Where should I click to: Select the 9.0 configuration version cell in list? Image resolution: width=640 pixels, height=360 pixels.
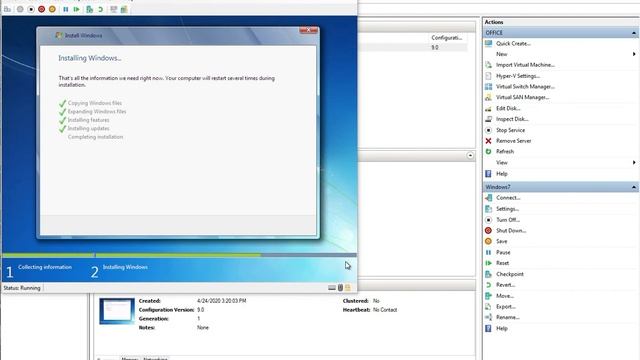click(435, 47)
